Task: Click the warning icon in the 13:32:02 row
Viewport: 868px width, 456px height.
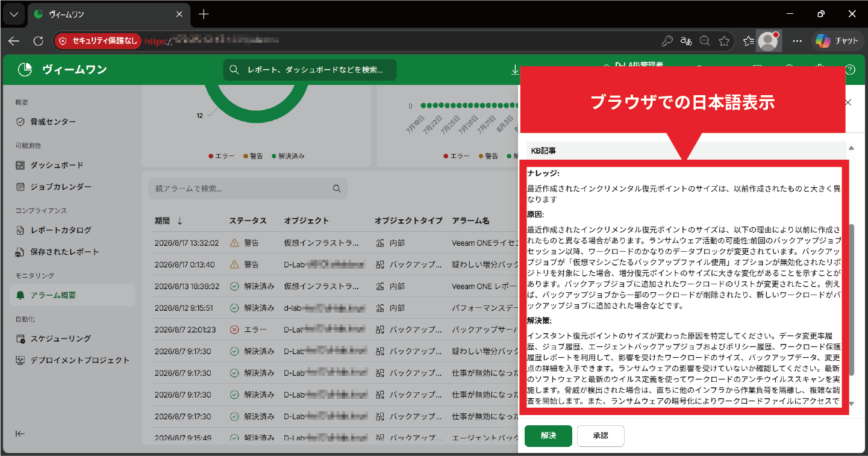Action: 234,243
